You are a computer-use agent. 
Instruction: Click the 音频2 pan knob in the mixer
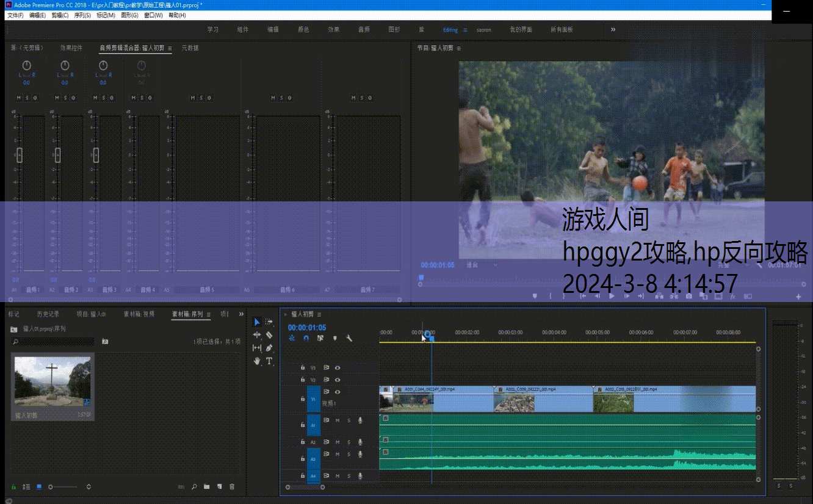click(65, 65)
